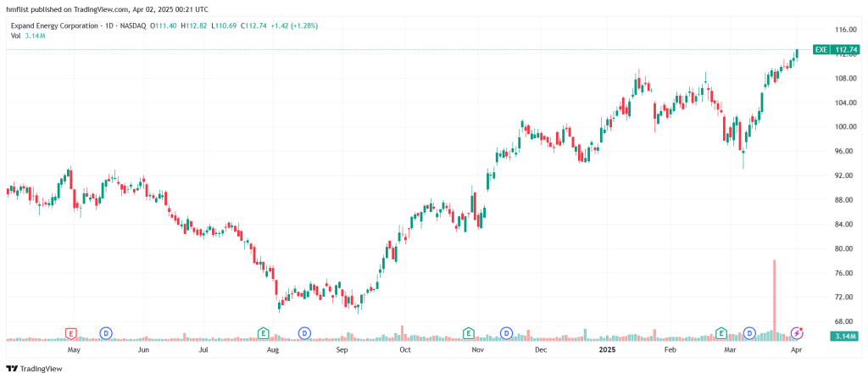The height and width of the screenshot is (379, 868).
Task: Click the Oct label on the time axis
Action: [405, 349]
